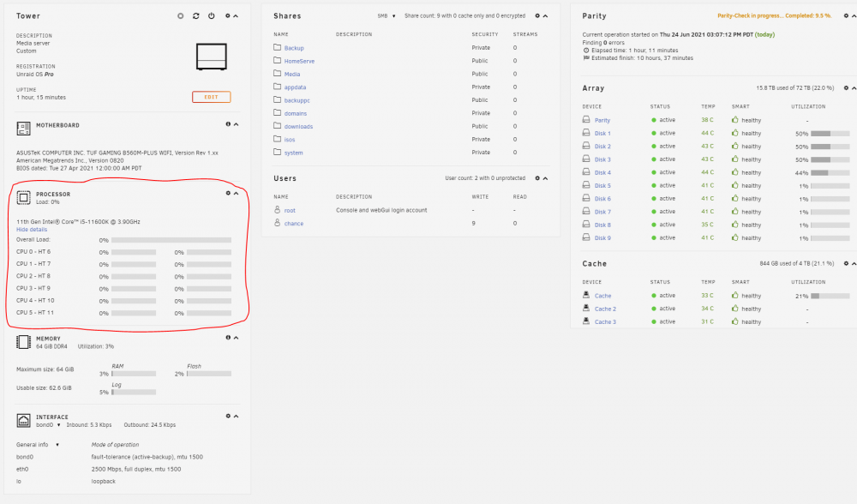Open Users panel settings gear

[537, 178]
